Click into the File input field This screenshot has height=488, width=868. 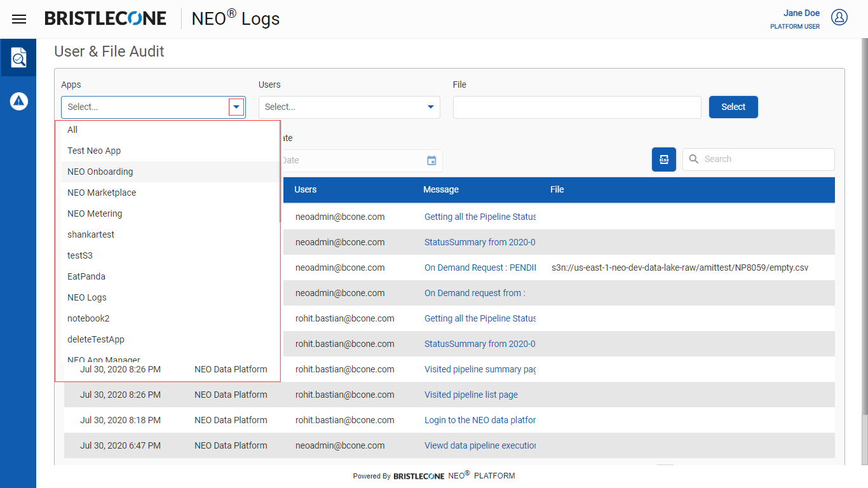576,107
